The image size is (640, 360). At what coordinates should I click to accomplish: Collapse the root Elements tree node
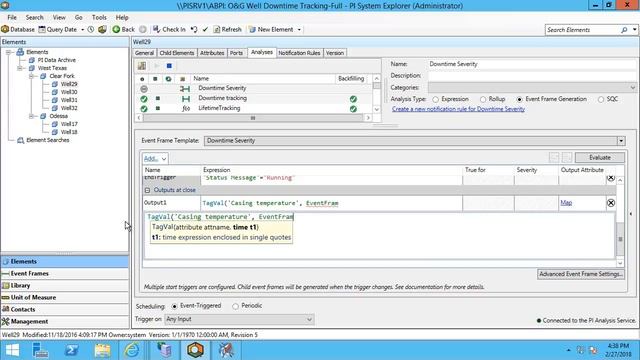click(x=8, y=52)
